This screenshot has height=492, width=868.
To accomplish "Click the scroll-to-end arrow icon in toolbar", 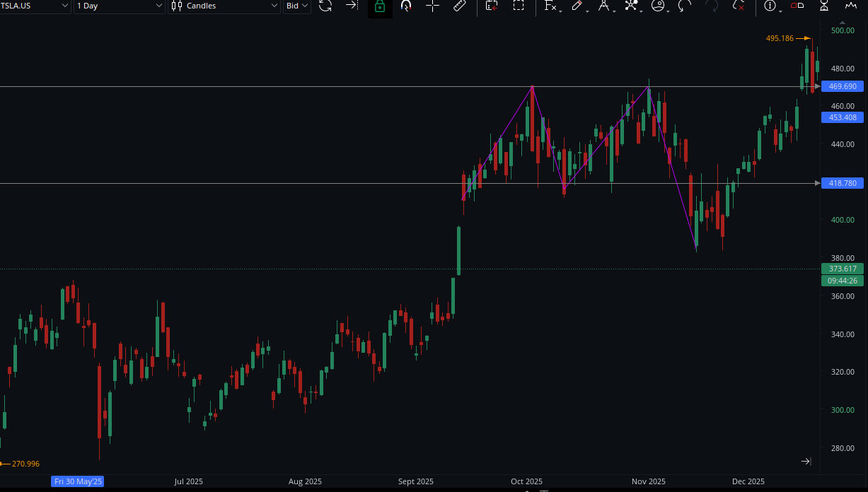I will point(351,6).
